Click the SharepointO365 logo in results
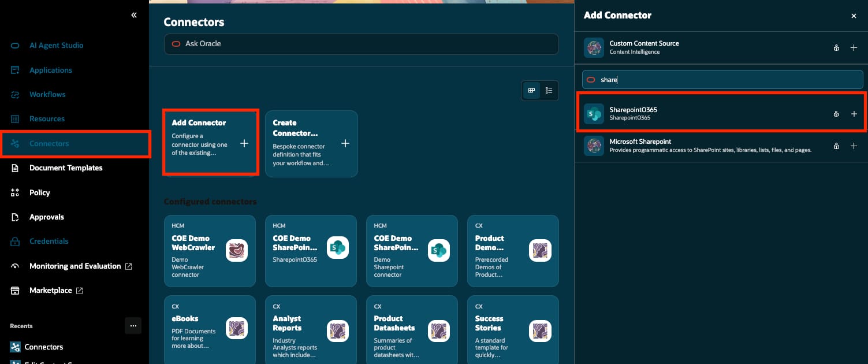The image size is (868, 364). point(594,114)
